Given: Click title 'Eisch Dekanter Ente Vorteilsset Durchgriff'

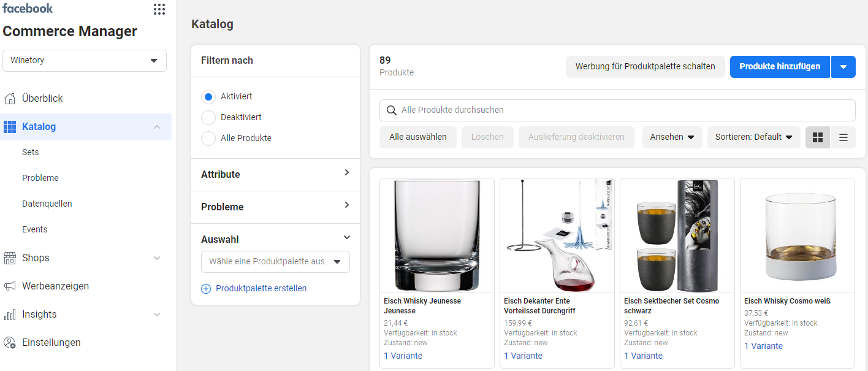Looking at the screenshot, I should coord(540,306).
